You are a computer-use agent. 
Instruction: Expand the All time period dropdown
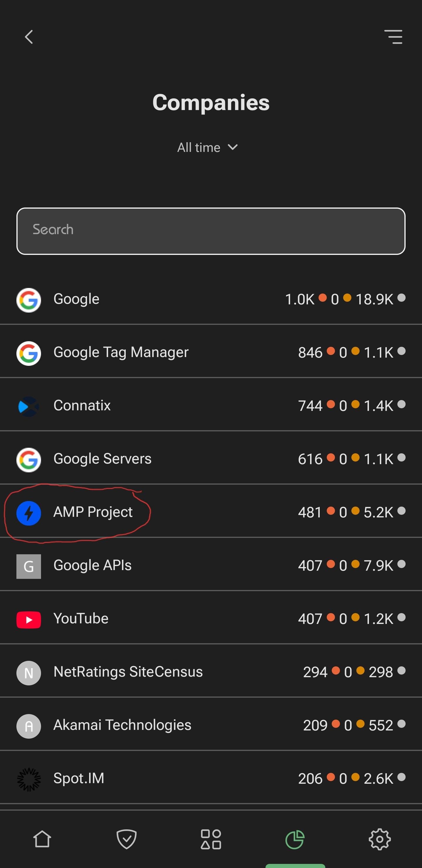208,147
